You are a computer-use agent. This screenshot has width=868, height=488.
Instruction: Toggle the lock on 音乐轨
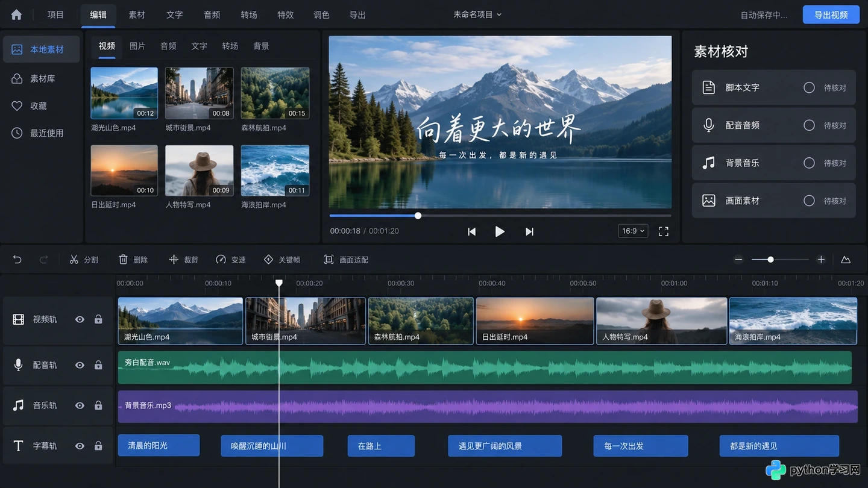(98, 405)
